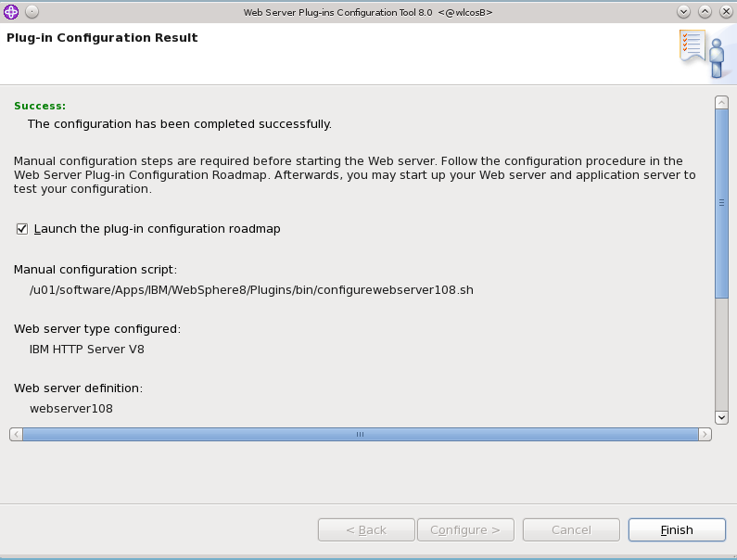Click the horizontal scrollbar left arrow

[16, 435]
